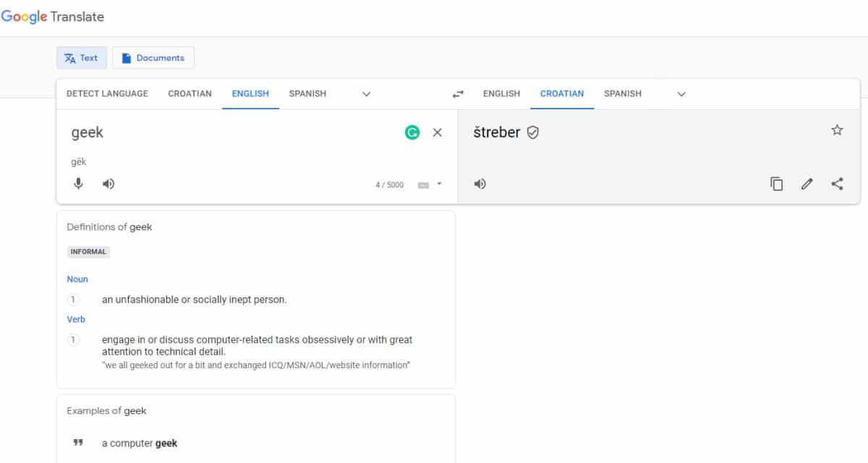
Task: Swap source and target languages
Action: pos(458,94)
